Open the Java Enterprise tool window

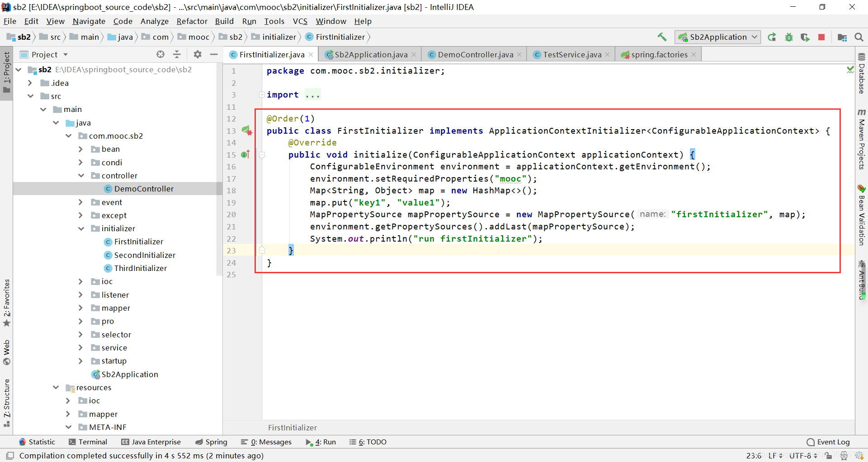pos(151,442)
